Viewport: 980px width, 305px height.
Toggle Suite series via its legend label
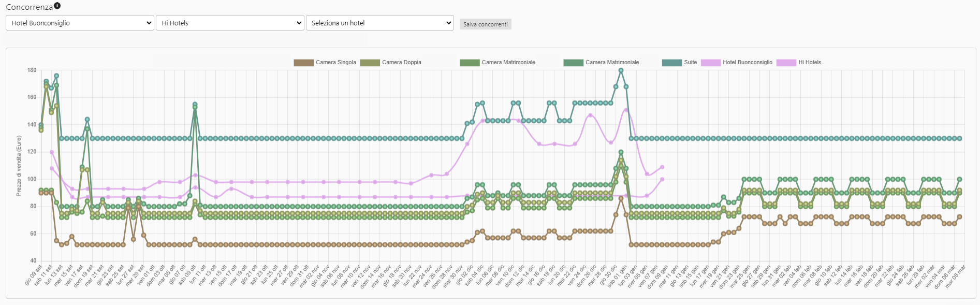691,63
